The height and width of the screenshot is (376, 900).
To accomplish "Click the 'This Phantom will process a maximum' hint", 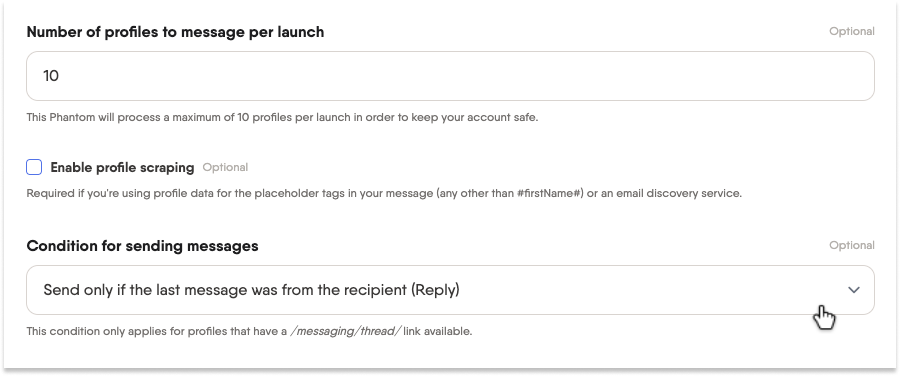I will (282, 118).
